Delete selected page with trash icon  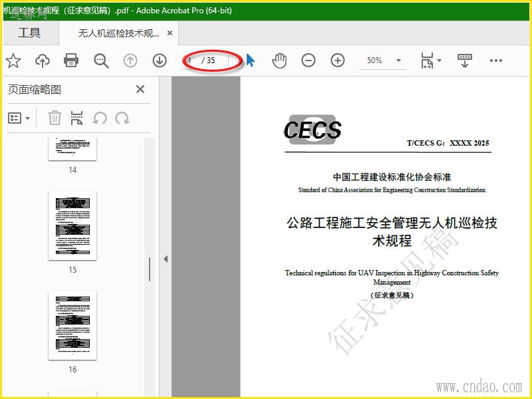coord(55,118)
